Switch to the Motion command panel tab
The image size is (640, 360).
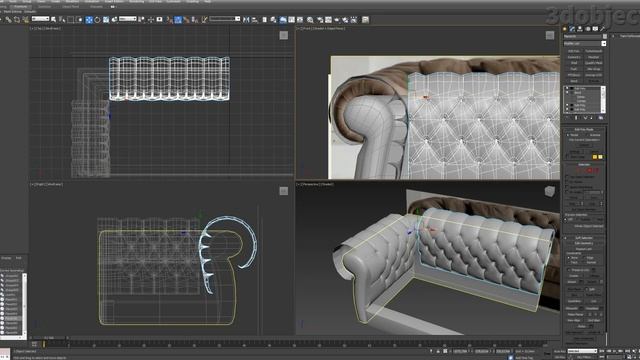click(588, 29)
